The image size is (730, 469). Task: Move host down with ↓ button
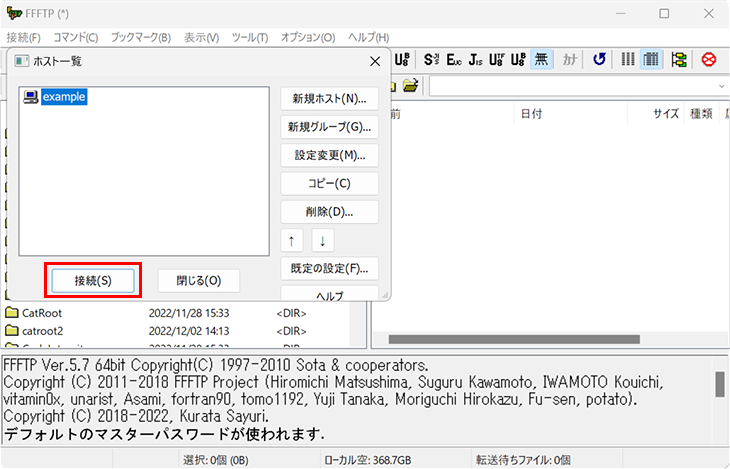click(323, 240)
